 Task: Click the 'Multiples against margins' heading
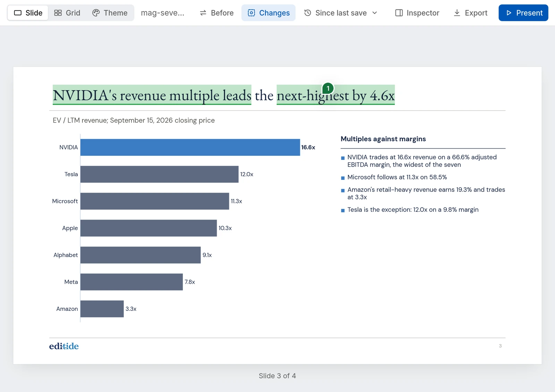point(383,139)
